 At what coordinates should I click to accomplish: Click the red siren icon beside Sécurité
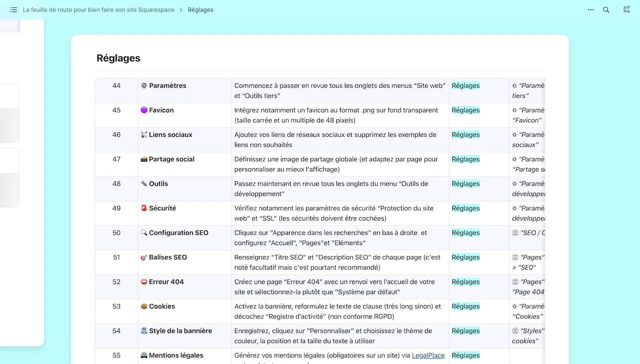(x=144, y=208)
